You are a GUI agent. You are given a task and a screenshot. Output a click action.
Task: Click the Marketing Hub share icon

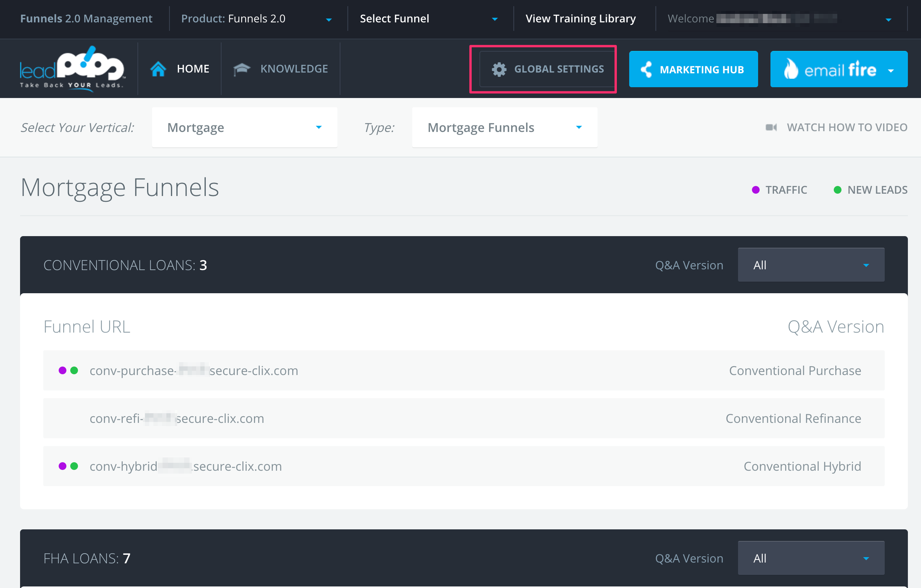click(647, 69)
